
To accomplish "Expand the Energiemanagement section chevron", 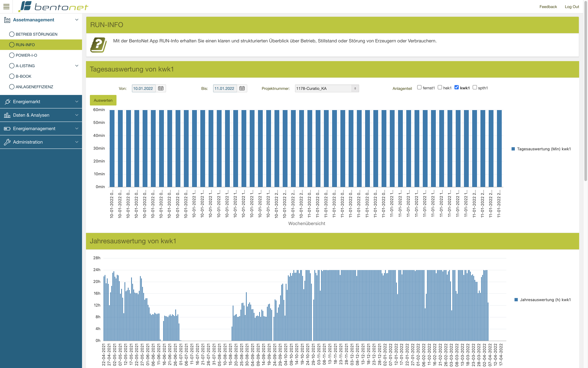I will point(77,128).
